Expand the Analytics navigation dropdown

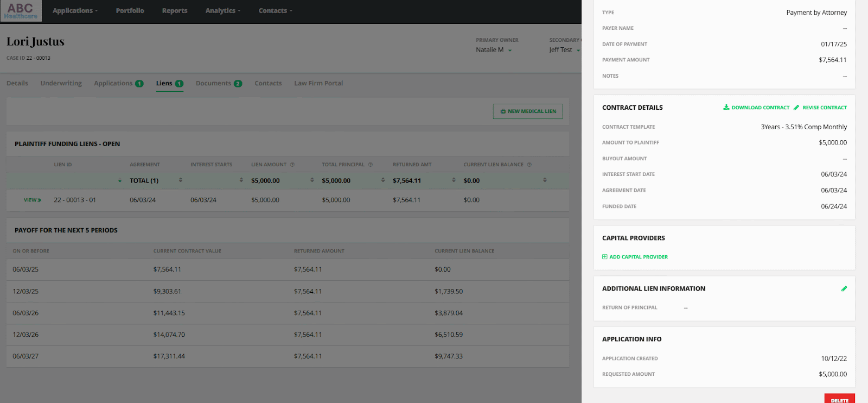pyautogui.click(x=223, y=11)
